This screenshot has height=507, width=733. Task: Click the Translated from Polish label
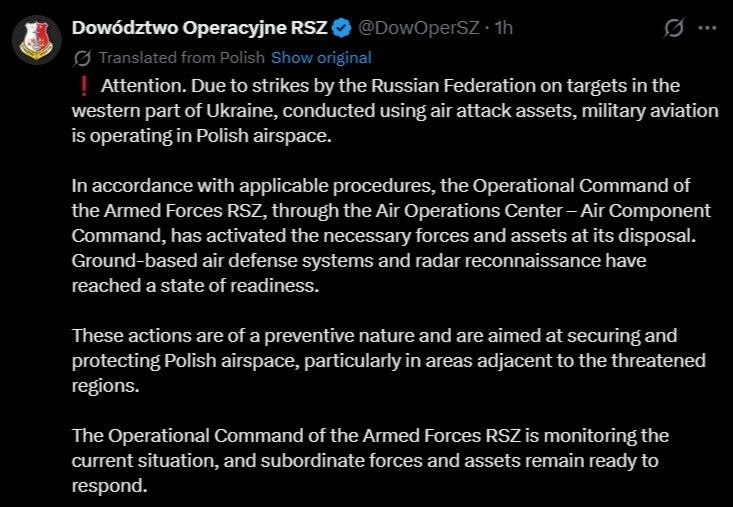click(182, 57)
